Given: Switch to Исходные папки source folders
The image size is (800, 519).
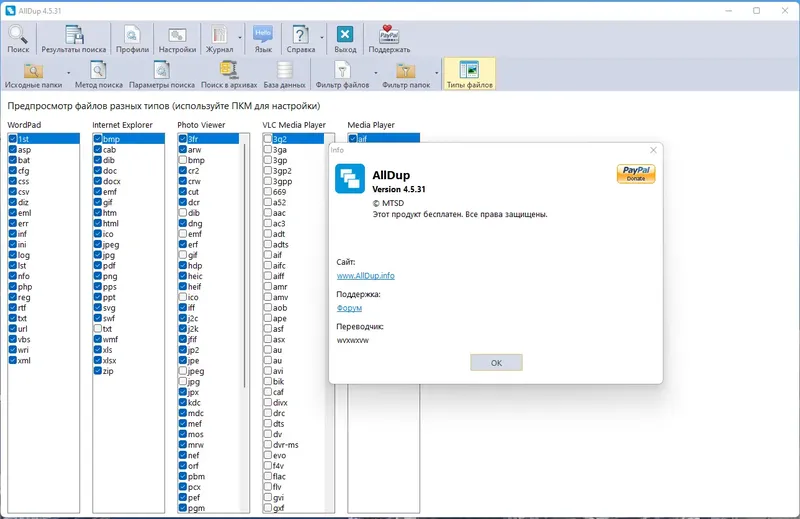Looking at the screenshot, I should (x=33, y=75).
